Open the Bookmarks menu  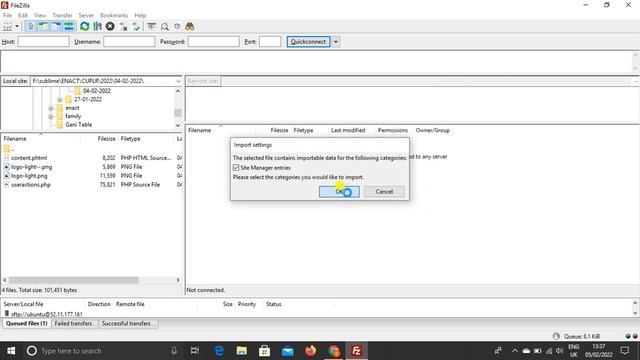pos(114,15)
